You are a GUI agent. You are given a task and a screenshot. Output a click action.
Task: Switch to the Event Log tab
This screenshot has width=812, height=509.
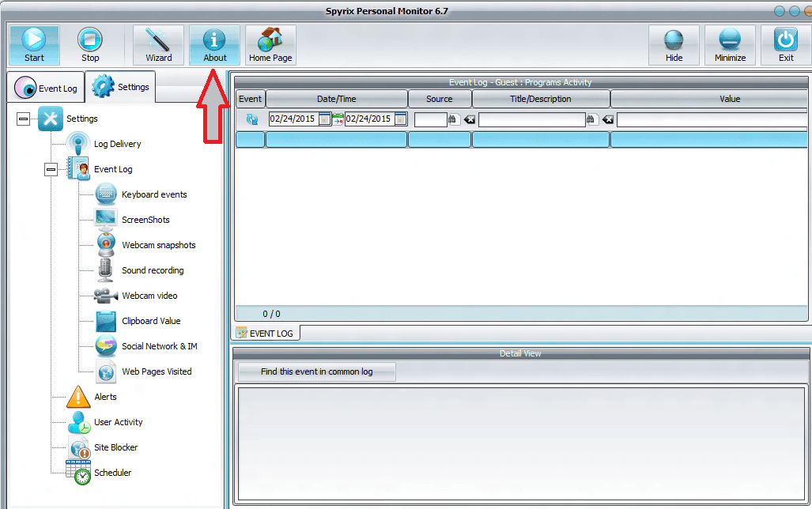46,88
